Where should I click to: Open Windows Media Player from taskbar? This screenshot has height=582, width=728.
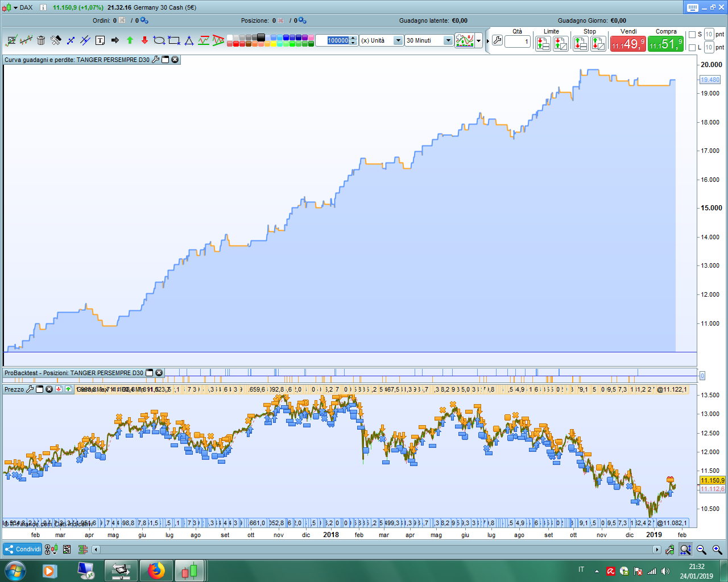pos(50,570)
